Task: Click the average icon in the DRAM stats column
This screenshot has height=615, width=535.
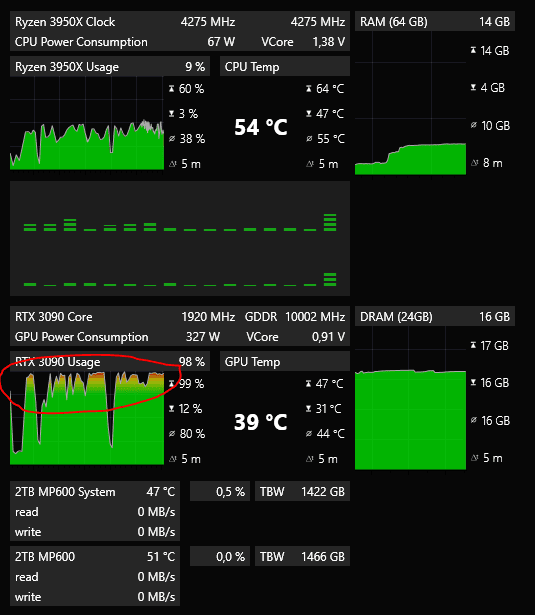Action: pos(474,420)
